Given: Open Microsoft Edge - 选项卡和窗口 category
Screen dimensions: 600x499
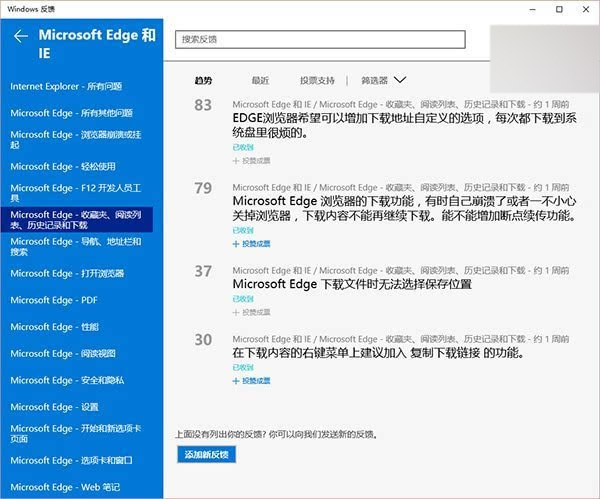Looking at the screenshot, I should tap(71, 460).
